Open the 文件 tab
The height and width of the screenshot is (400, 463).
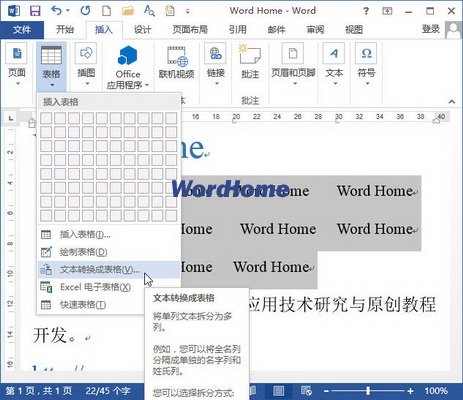click(22, 30)
